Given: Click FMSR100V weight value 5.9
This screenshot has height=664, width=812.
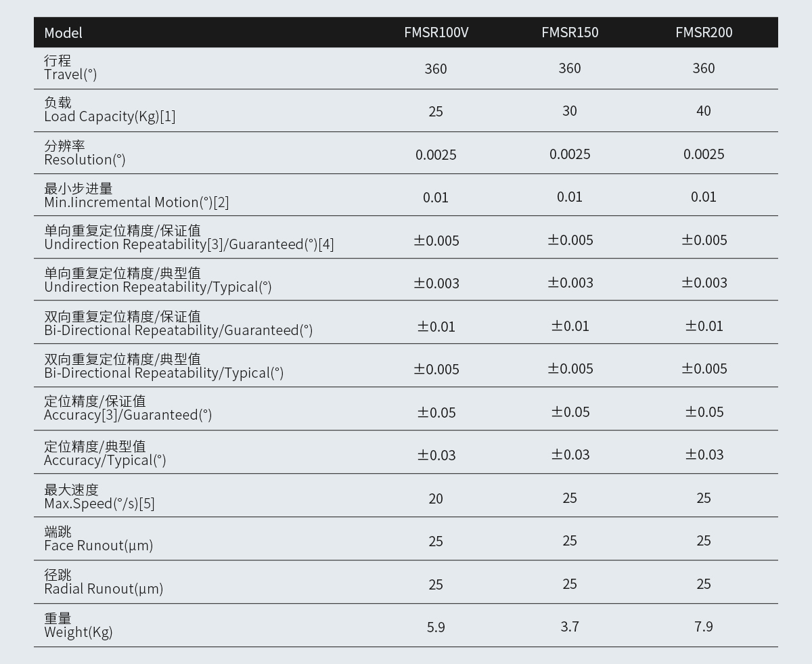Looking at the screenshot, I should [x=436, y=627].
